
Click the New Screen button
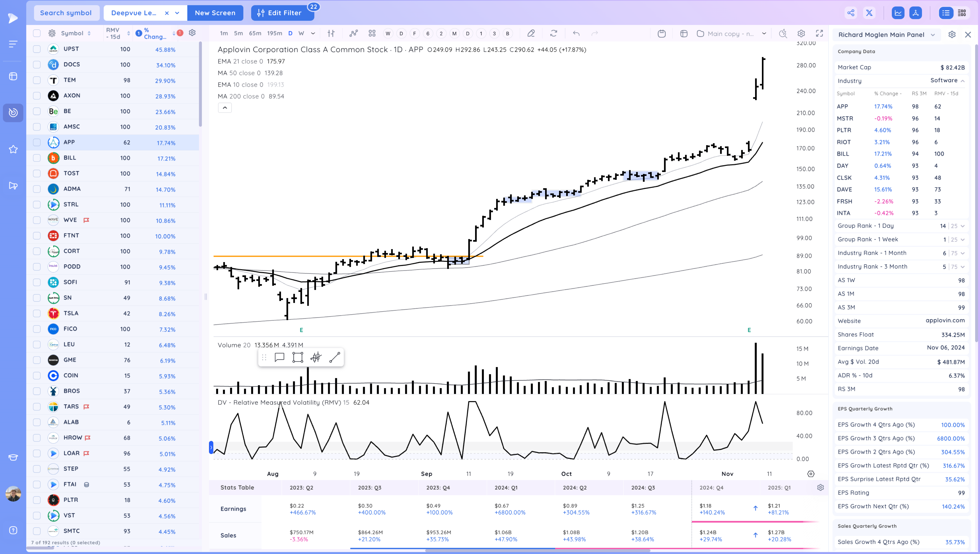[x=215, y=13]
